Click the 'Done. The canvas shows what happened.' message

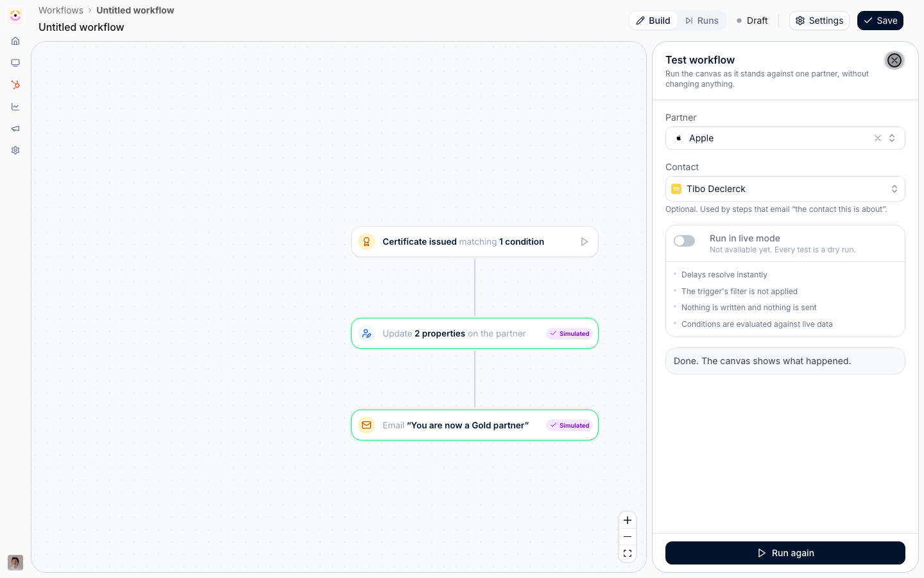click(785, 361)
